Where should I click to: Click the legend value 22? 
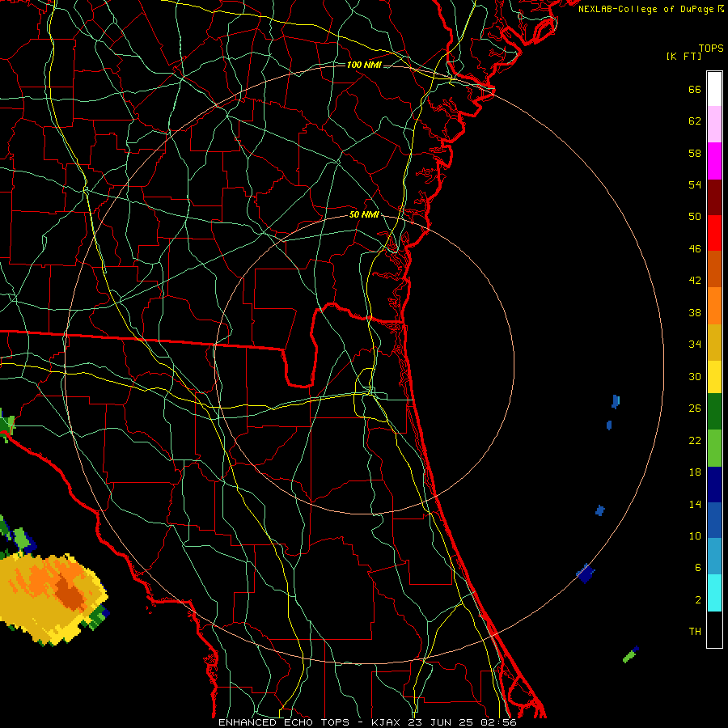coord(695,440)
